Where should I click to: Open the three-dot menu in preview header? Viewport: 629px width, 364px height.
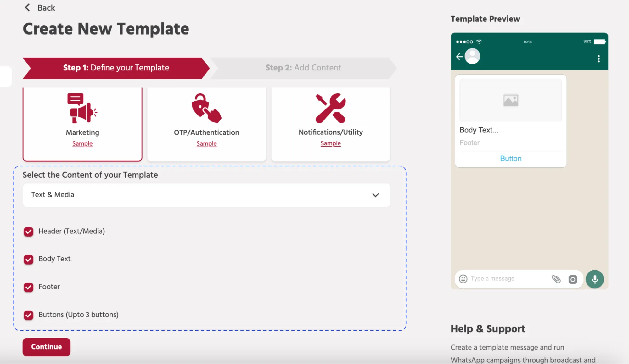tap(598, 59)
